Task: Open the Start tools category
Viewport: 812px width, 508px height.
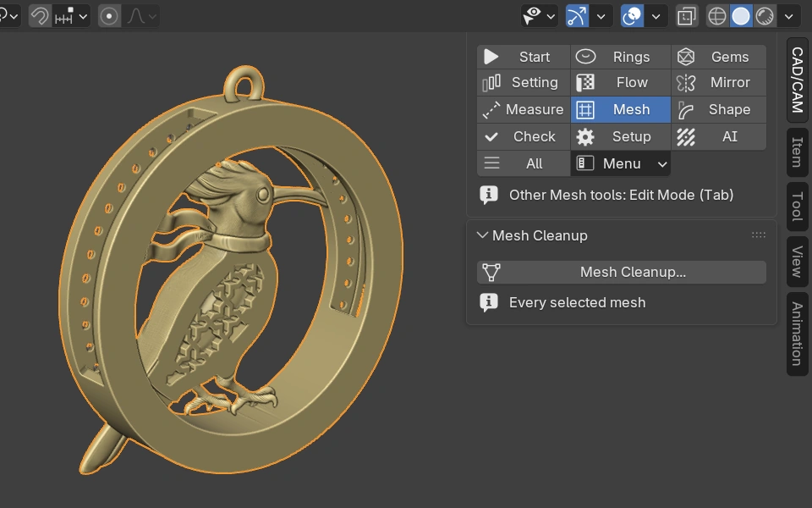Action: 524,57
